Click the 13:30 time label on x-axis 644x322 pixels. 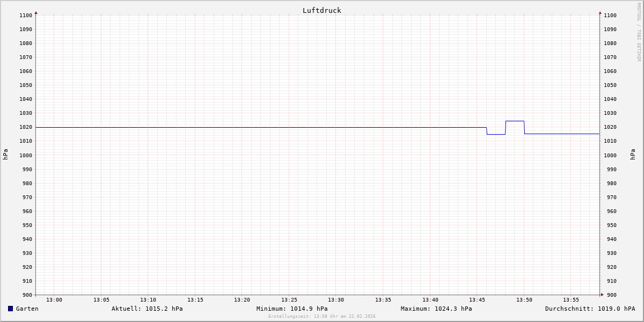[336, 300]
